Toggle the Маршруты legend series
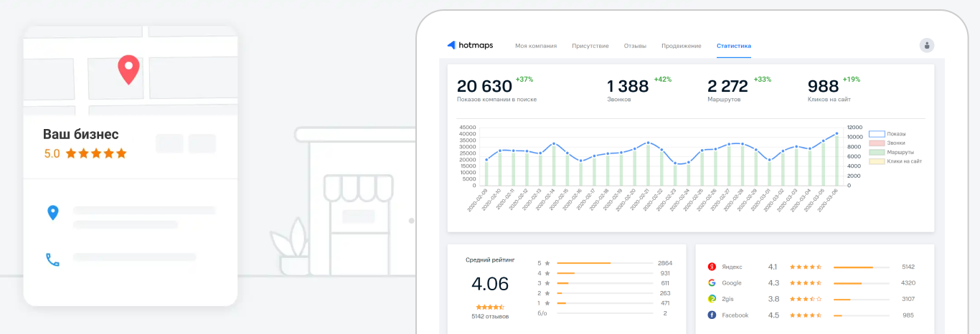980x334 pixels. pyautogui.click(x=890, y=153)
